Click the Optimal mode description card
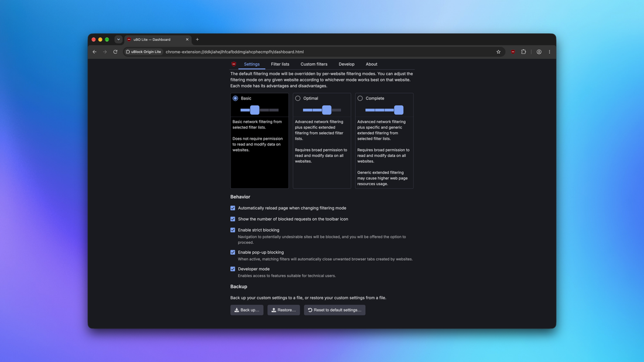 click(x=321, y=141)
